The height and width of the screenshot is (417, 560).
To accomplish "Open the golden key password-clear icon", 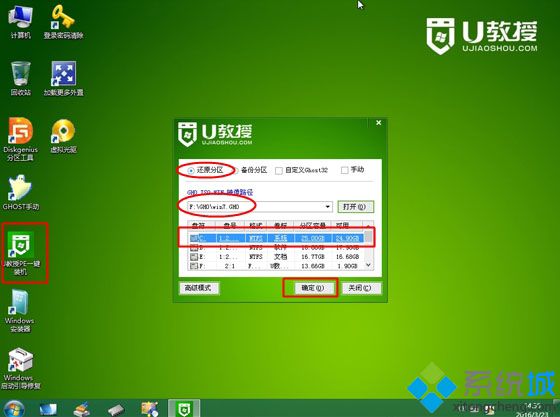I will [x=63, y=21].
